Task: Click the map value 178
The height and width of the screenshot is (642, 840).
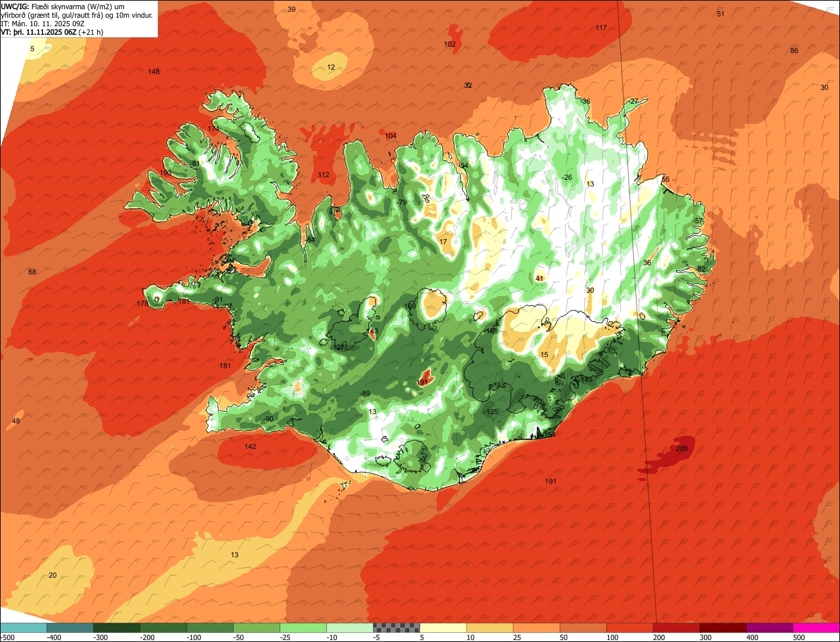Action: (x=142, y=303)
